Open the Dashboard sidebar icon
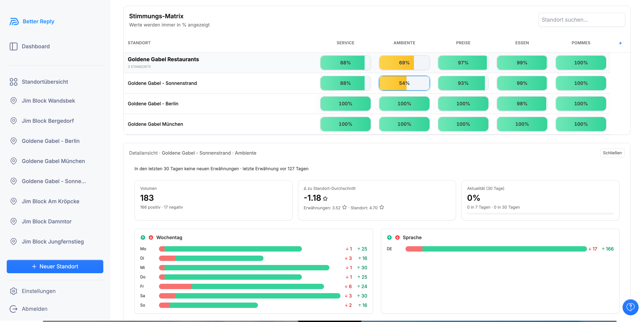This screenshot has width=644, height=322. coord(13,46)
